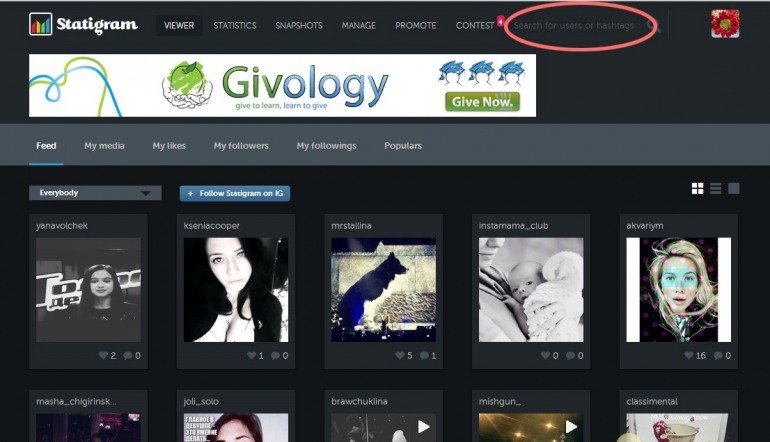Click Follow Statigram on IG button
The height and width of the screenshot is (442, 770).
pos(235,193)
